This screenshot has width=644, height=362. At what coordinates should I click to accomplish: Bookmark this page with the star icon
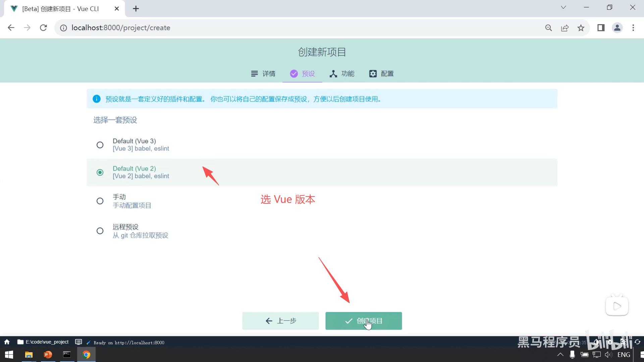(x=581, y=28)
